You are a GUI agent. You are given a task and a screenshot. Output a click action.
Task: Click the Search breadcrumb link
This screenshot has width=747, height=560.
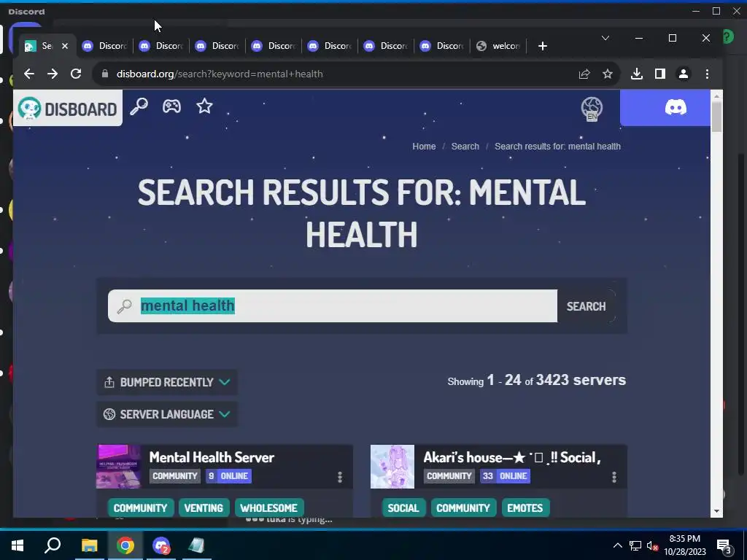(465, 146)
